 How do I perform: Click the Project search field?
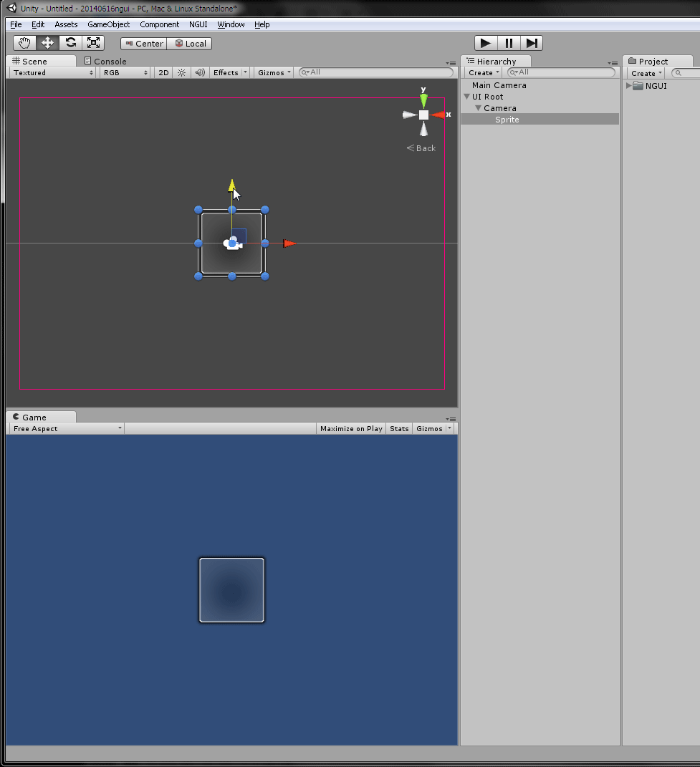(686, 73)
